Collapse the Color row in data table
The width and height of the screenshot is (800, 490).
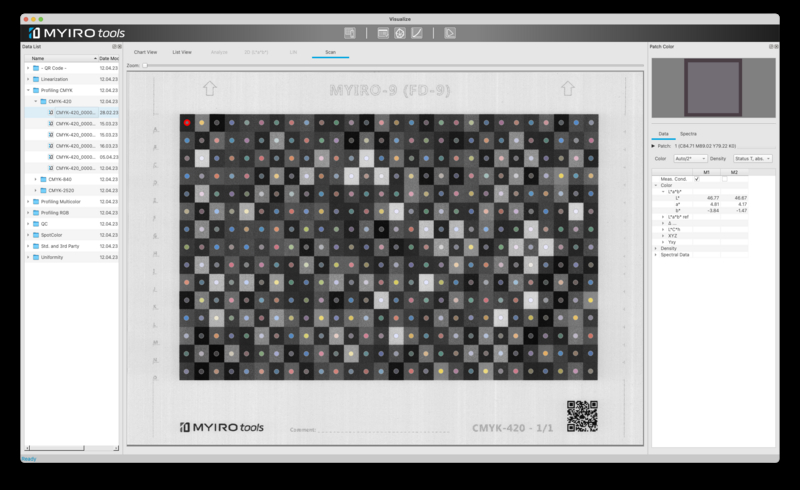point(656,185)
